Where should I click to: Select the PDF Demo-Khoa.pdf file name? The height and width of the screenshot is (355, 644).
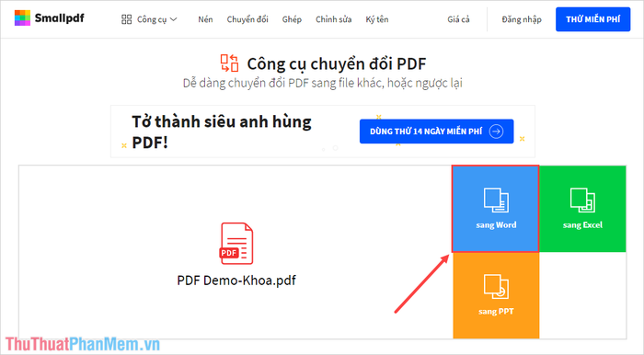tap(236, 281)
